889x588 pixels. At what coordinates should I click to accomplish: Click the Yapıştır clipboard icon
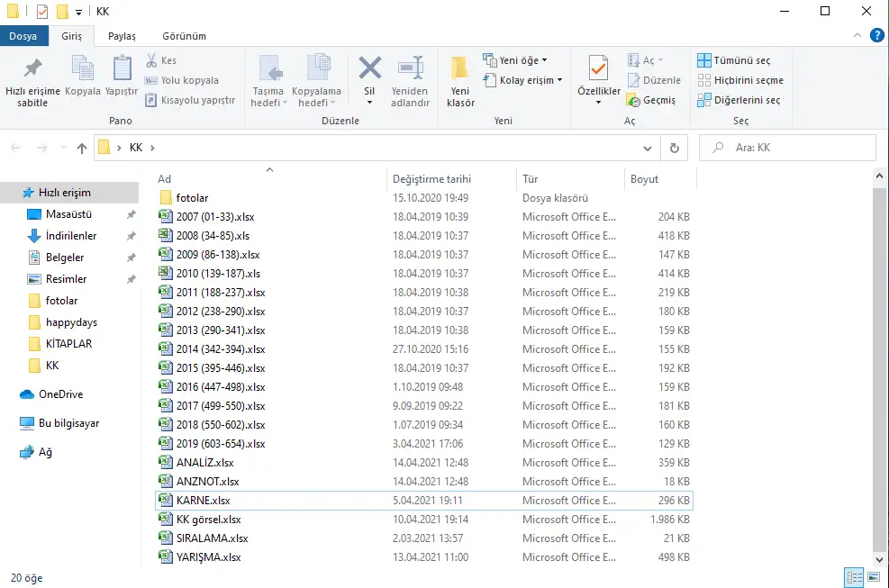pyautogui.click(x=122, y=70)
